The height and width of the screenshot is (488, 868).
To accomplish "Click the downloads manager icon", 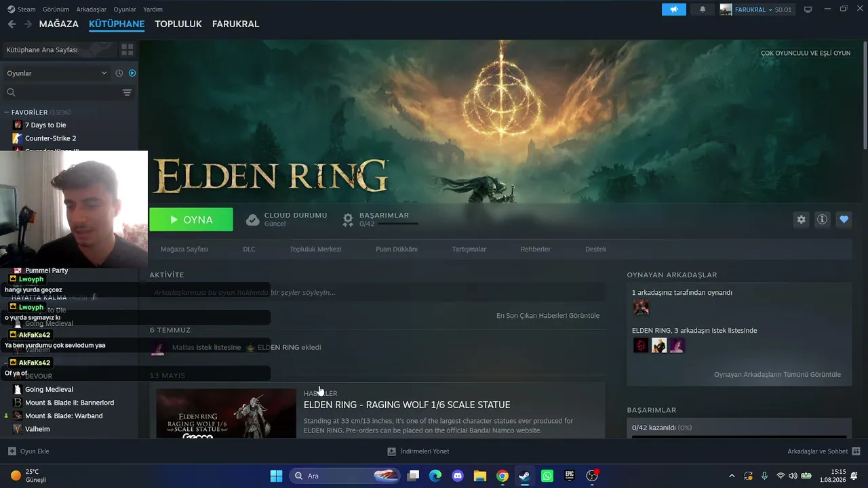I will click(x=391, y=451).
